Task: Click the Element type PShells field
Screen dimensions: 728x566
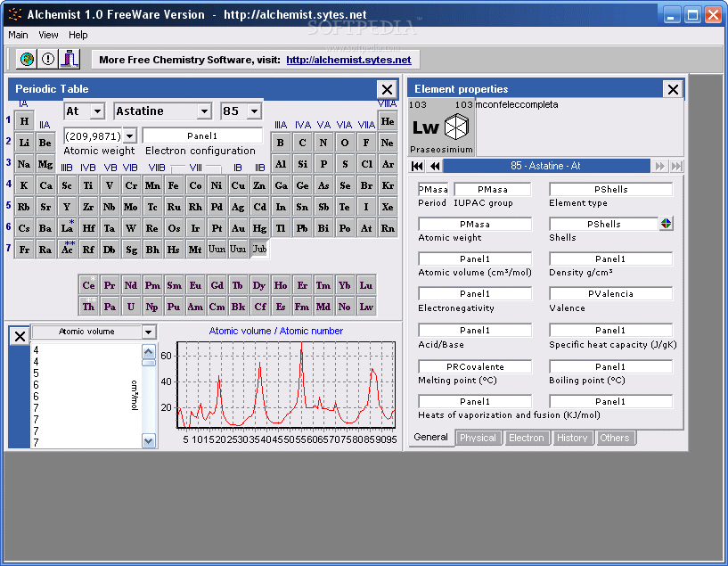Action: click(x=610, y=190)
